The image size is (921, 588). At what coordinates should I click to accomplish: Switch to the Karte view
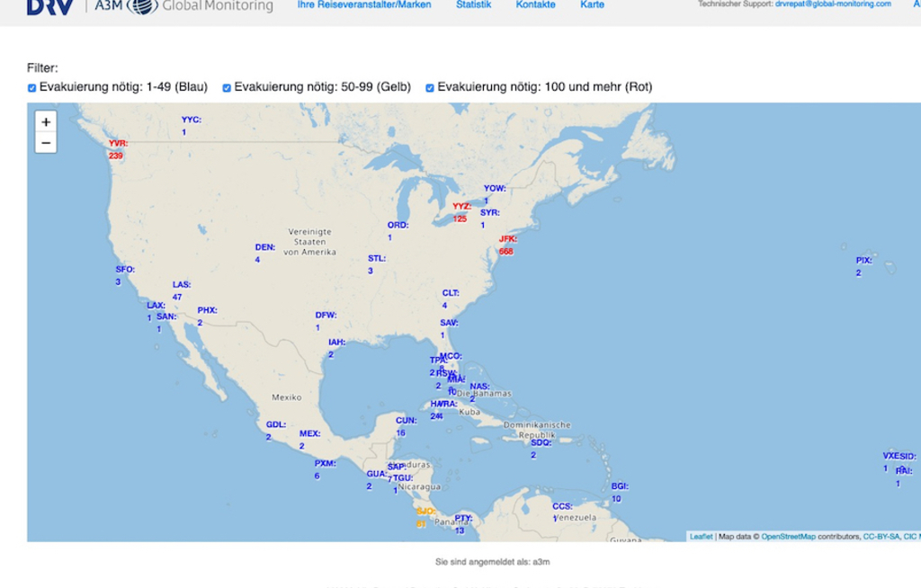[592, 4]
